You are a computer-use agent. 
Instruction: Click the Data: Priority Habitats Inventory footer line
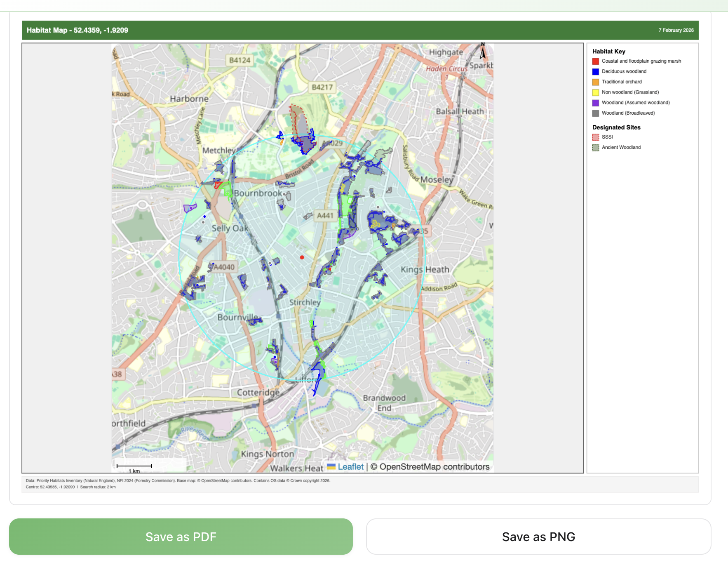(x=178, y=480)
